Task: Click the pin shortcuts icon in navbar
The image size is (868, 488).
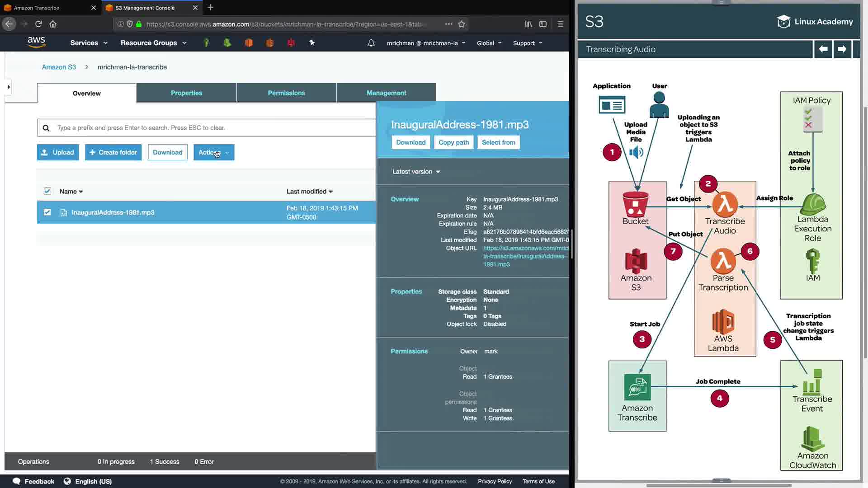Action: tap(312, 42)
